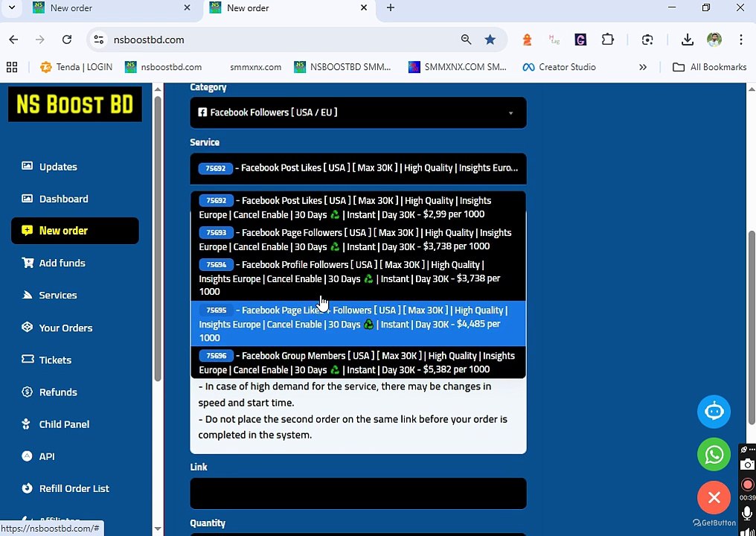This screenshot has width=756, height=536.
Task: Select service 75695 Facebook Page Likes + Followers
Action: (358, 324)
